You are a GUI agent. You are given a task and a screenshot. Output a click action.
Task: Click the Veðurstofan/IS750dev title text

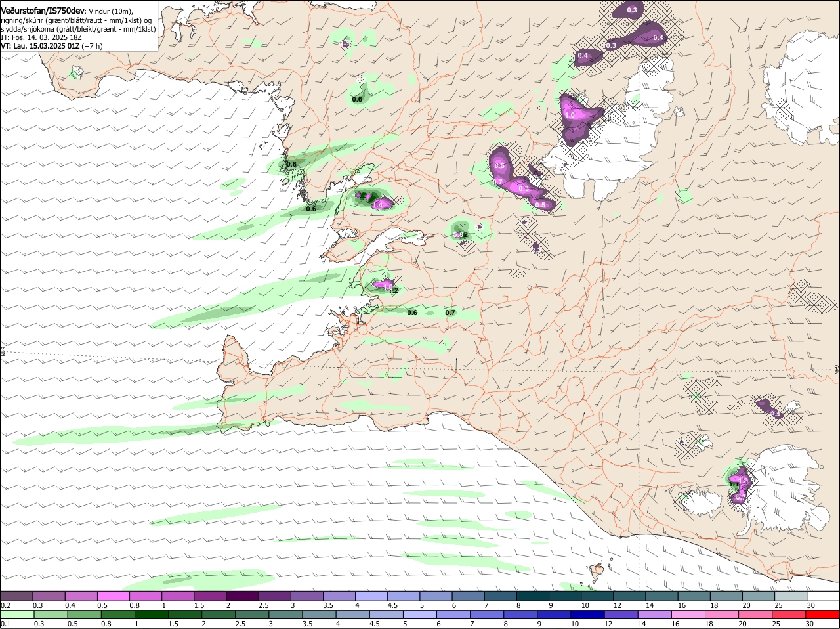pos(43,10)
